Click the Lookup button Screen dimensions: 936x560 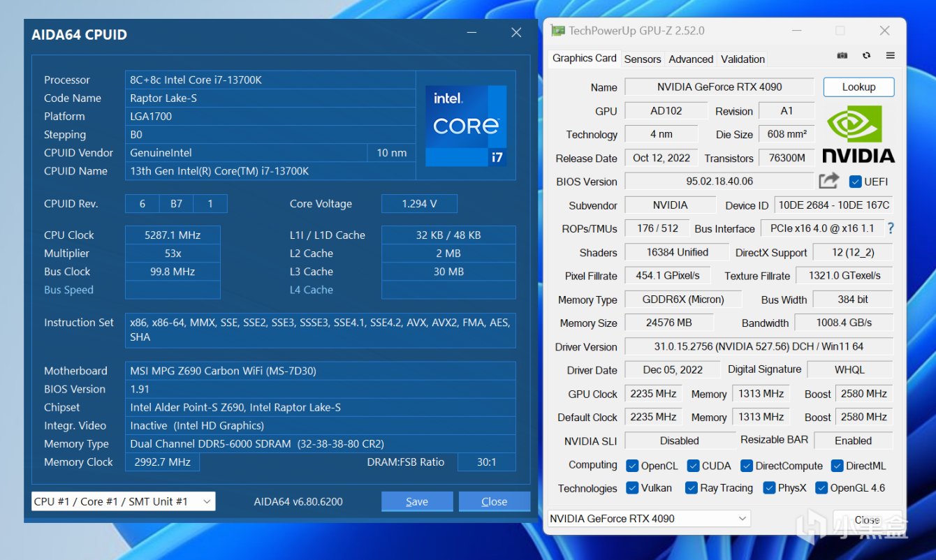click(x=858, y=87)
